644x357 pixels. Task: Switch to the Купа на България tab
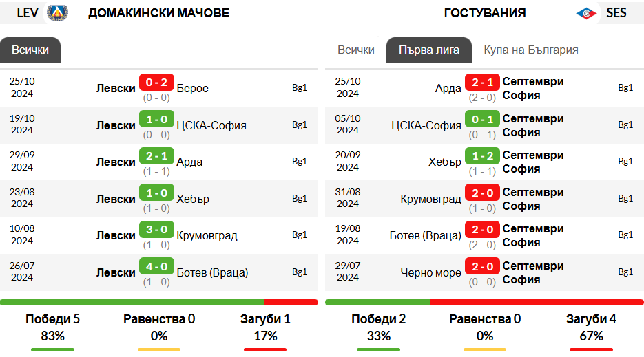(530, 50)
